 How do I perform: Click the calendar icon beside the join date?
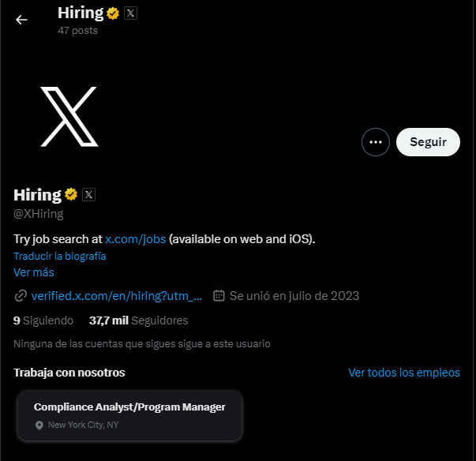click(219, 296)
